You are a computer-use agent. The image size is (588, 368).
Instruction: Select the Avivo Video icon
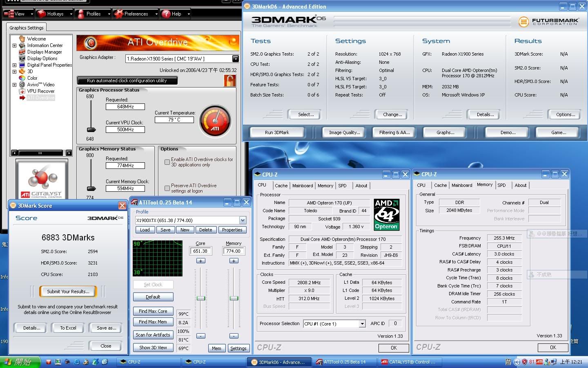tap(22, 85)
